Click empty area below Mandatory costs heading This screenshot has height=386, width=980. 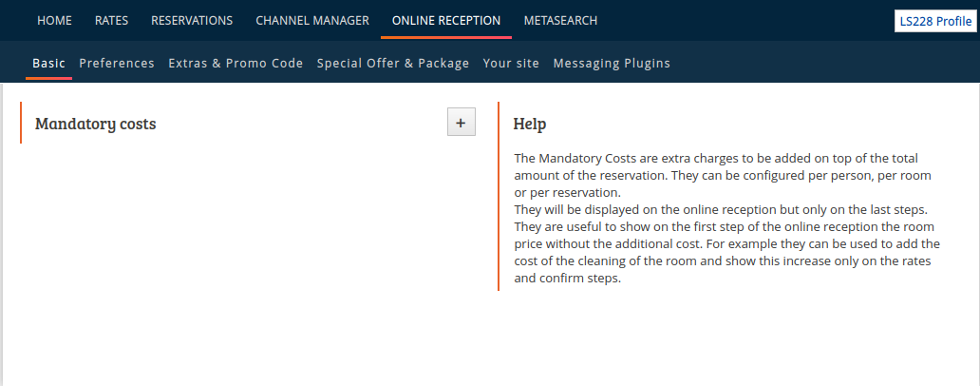pyautogui.click(x=250, y=250)
